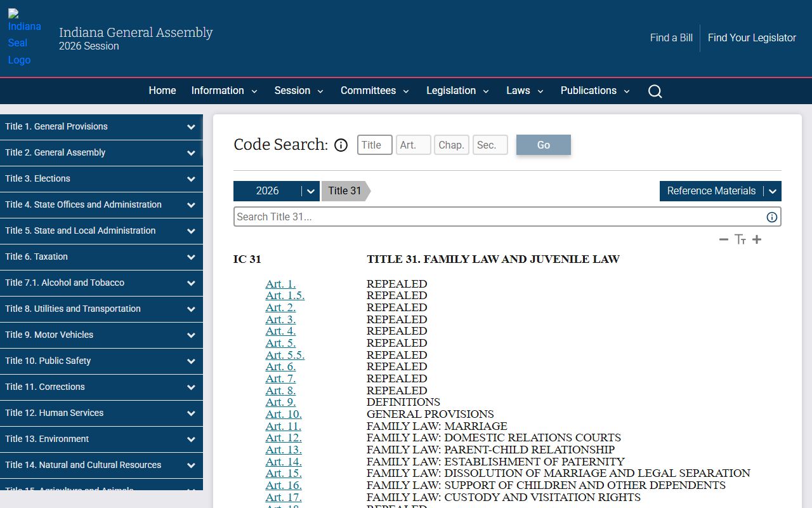Click Find Your Legislator link
Image resolution: width=812 pixels, height=508 pixels.
[x=752, y=38]
